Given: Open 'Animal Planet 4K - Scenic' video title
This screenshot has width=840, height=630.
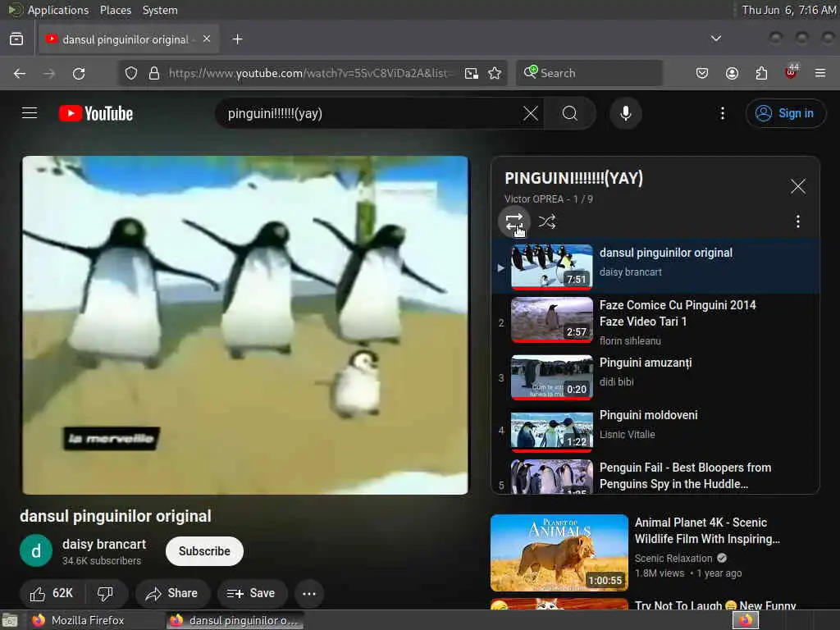Looking at the screenshot, I should 707,531.
